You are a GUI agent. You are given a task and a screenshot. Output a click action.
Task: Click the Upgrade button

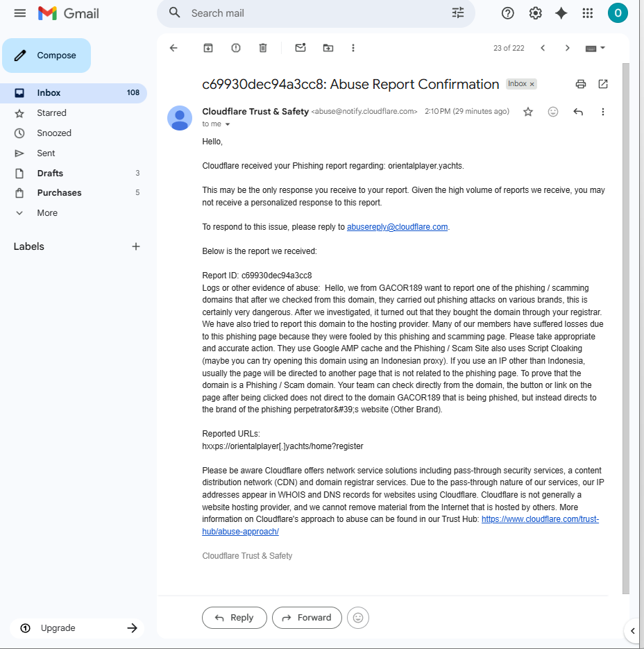[x=78, y=628]
